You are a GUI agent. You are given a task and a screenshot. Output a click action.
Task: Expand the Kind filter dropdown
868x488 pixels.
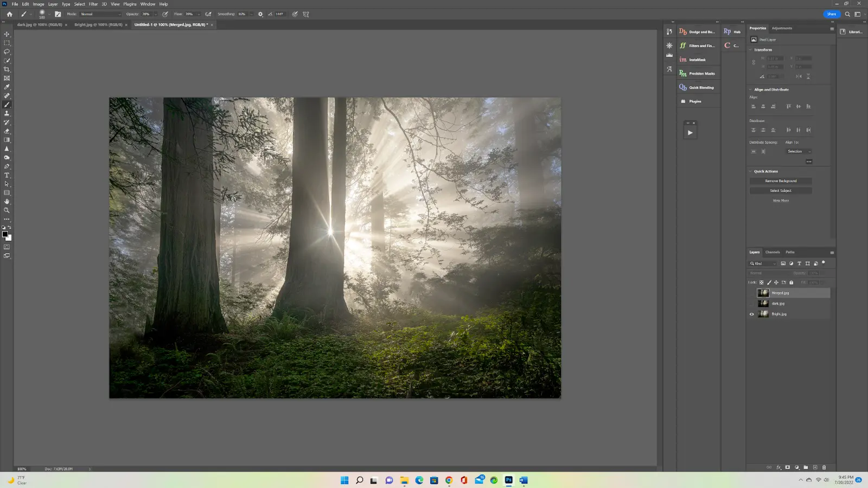click(x=775, y=263)
